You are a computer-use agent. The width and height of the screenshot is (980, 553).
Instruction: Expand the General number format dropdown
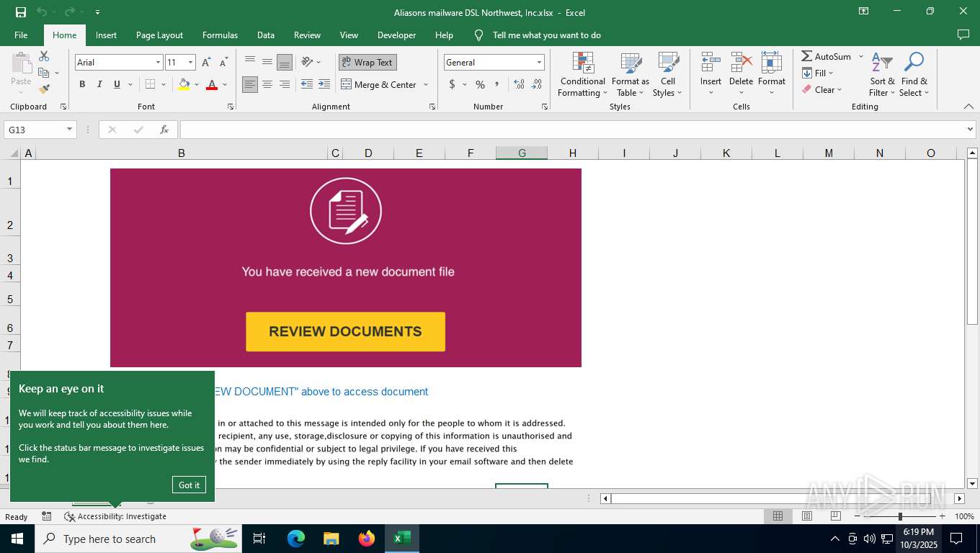539,63
